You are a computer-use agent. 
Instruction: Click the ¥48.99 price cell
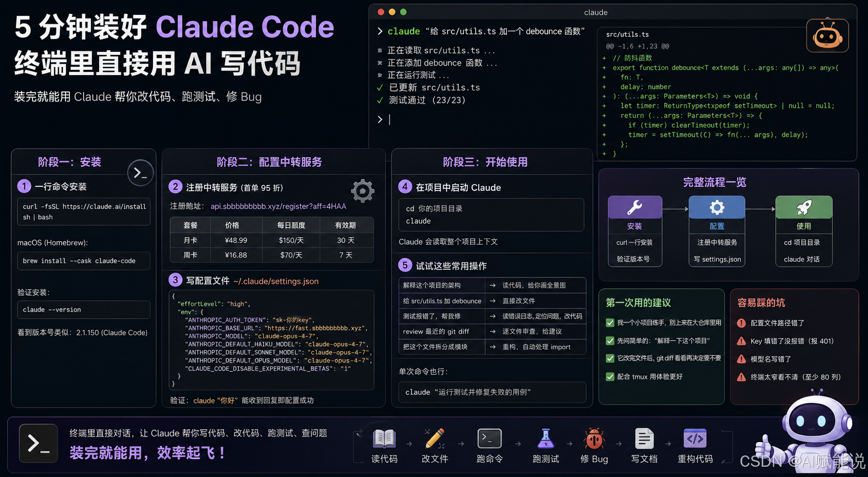236,241
